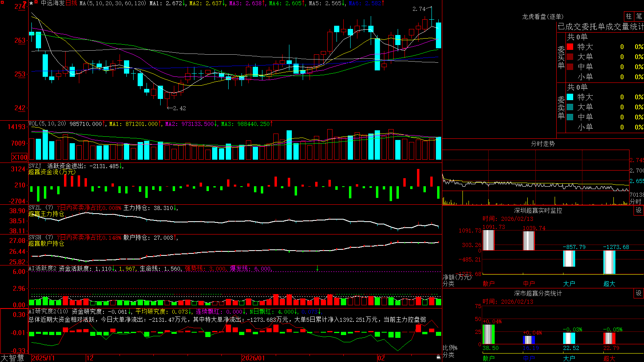The image size is (644, 362).
Task: Click the white star favorite icon
Action: click(x=31, y=3)
